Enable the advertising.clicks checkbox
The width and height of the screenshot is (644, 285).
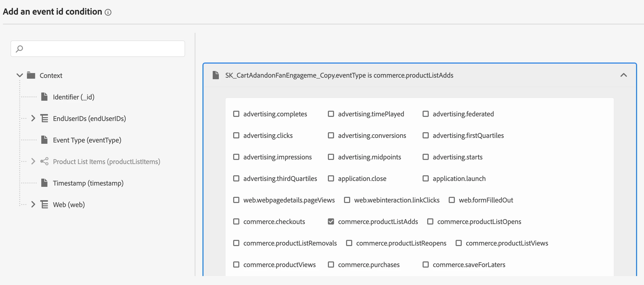[x=236, y=135]
